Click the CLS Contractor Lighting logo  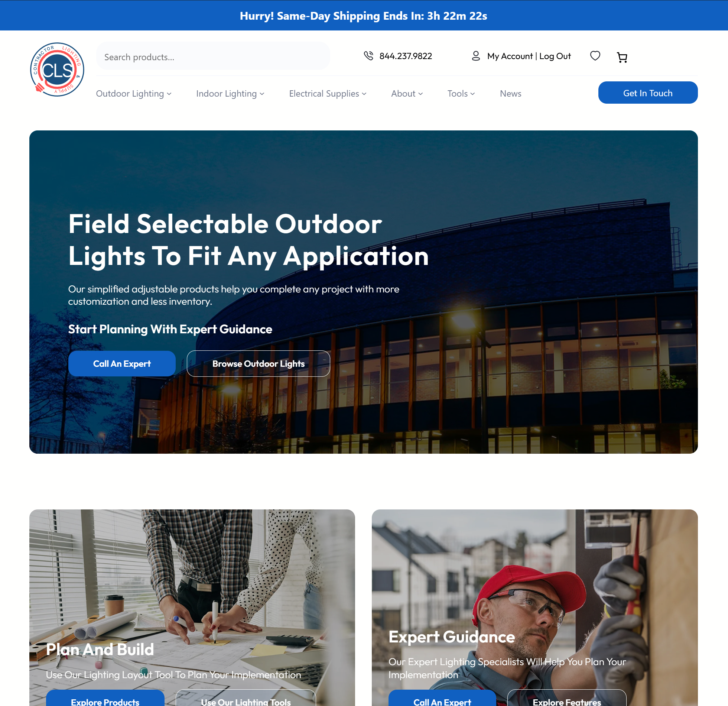(57, 69)
